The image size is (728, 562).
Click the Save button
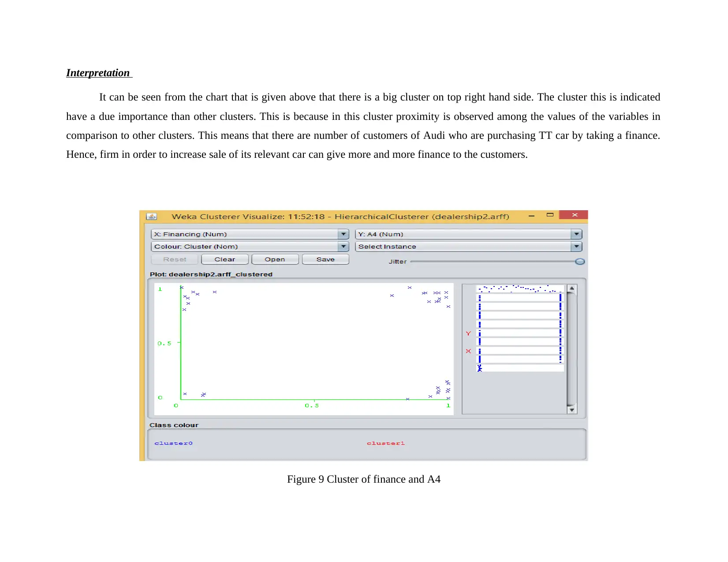325,259
